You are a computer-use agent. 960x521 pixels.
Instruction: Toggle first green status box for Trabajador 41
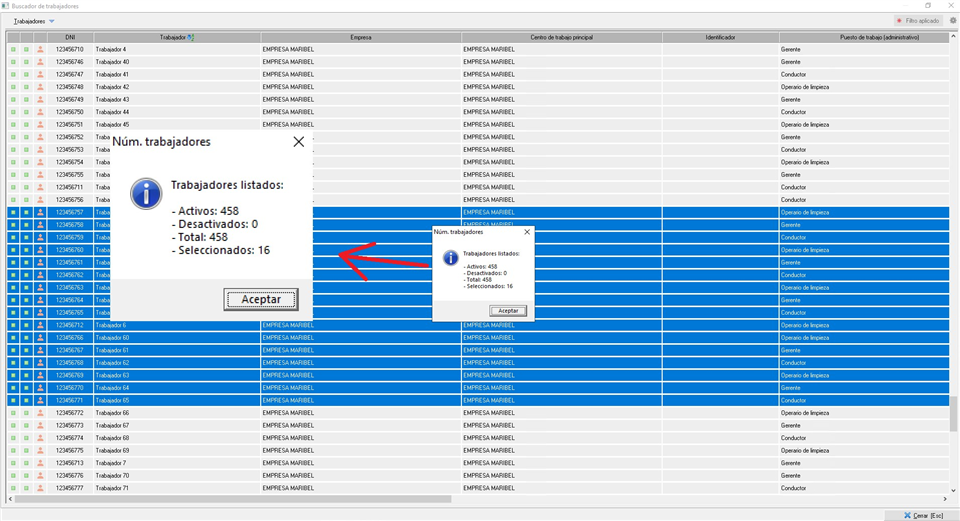(x=14, y=74)
